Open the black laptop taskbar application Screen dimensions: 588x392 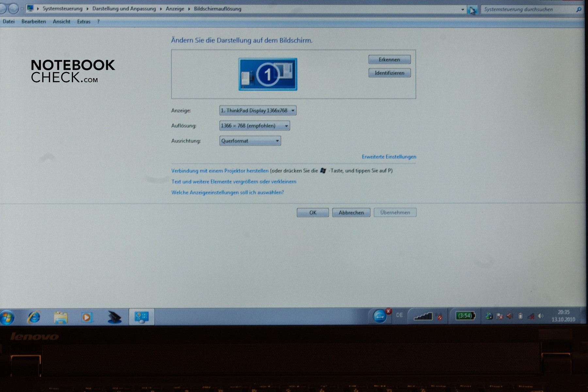click(114, 317)
